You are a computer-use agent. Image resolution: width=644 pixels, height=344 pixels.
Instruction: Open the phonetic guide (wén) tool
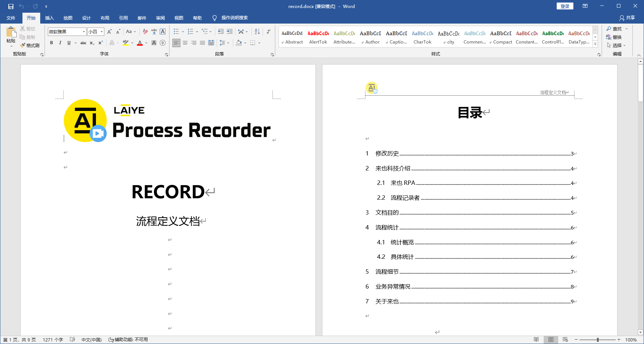pos(154,32)
